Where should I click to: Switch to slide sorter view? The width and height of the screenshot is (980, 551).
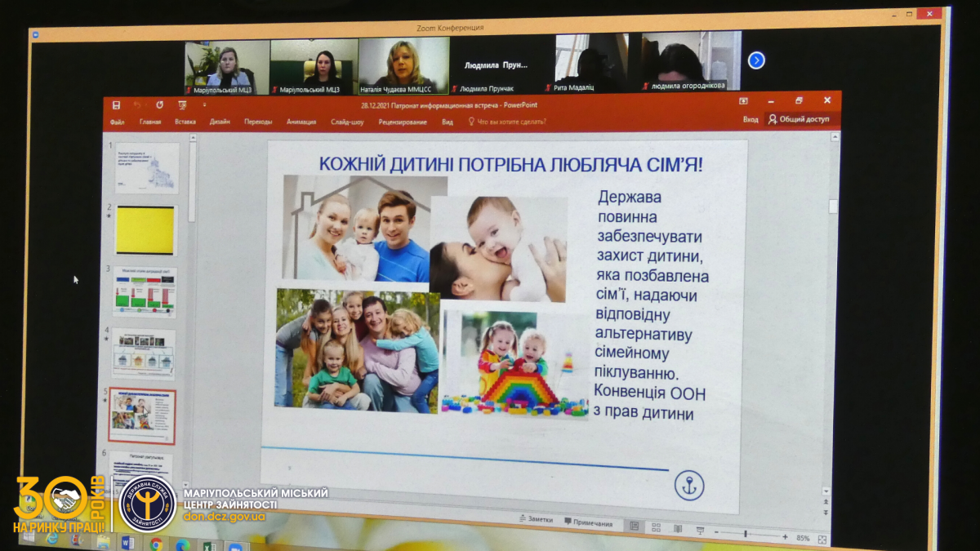click(x=656, y=527)
